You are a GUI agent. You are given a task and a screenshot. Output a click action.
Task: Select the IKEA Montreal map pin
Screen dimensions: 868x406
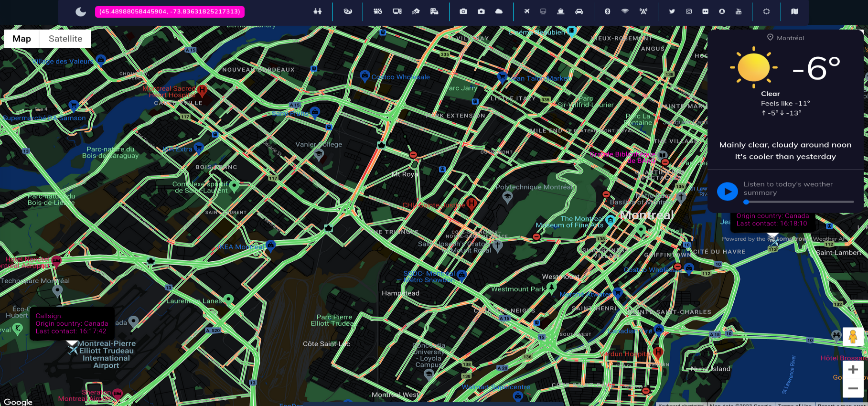(x=271, y=246)
